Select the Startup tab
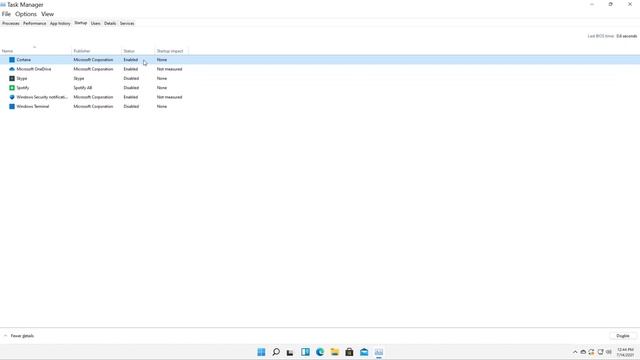Viewport: 640px width, 360px height. tap(80, 23)
